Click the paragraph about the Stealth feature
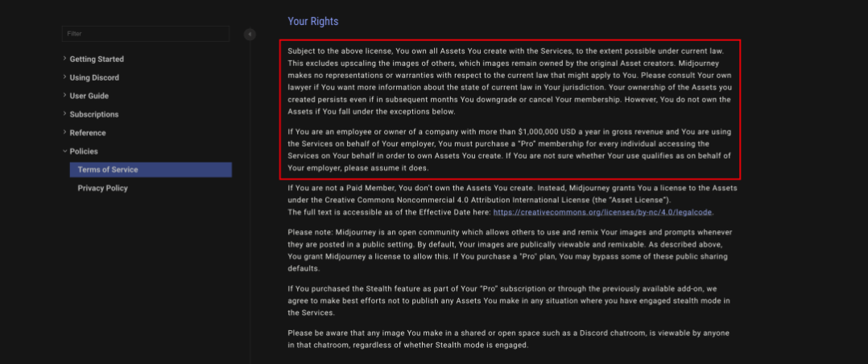 [510, 300]
